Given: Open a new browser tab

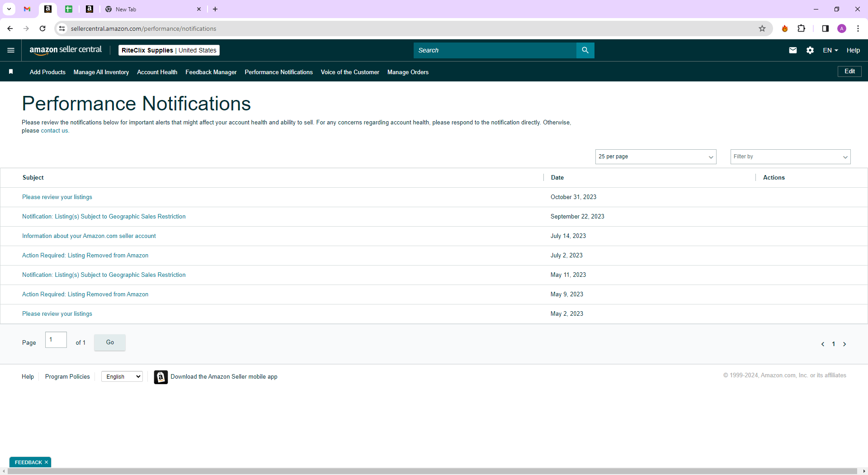Looking at the screenshot, I should point(215,9).
